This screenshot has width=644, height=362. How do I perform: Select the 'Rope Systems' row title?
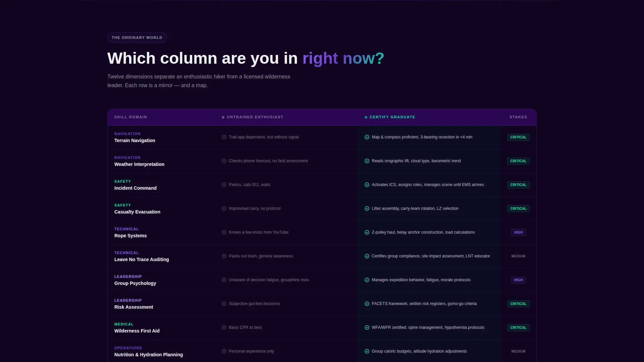(x=130, y=236)
